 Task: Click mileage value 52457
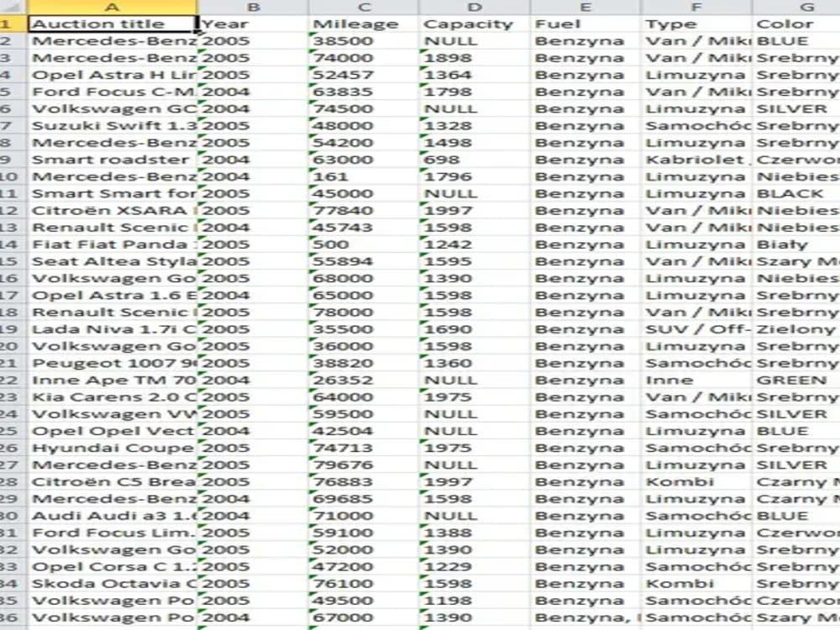pyautogui.click(x=364, y=75)
